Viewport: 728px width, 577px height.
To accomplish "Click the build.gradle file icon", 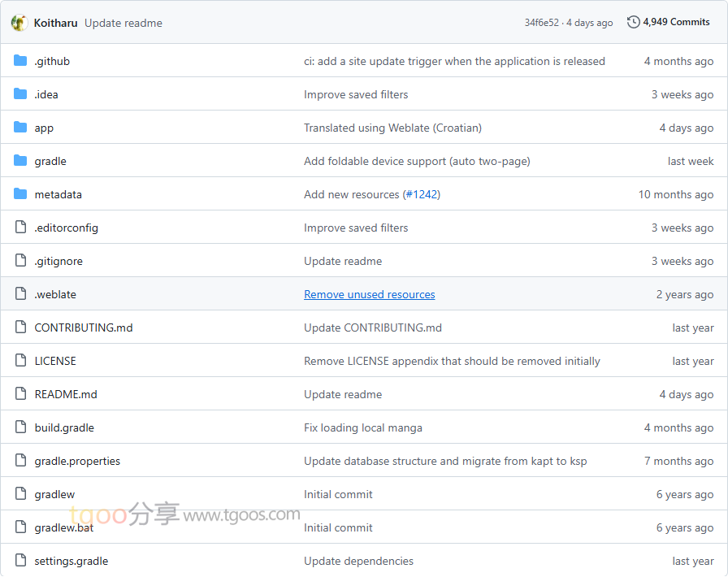I will [x=20, y=427].
